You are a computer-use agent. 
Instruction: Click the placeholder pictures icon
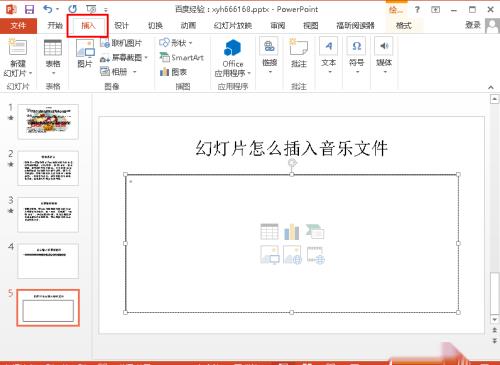269,255
